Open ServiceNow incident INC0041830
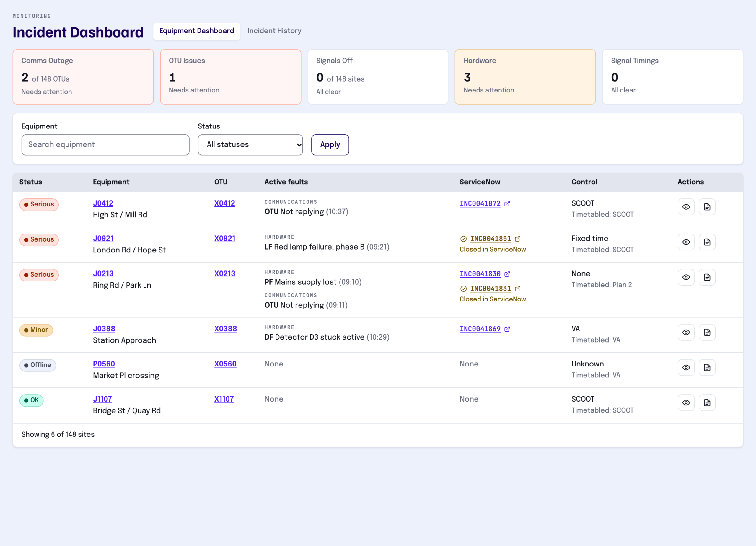The height and width of the screenshot is (546, 756). point(480,274)
